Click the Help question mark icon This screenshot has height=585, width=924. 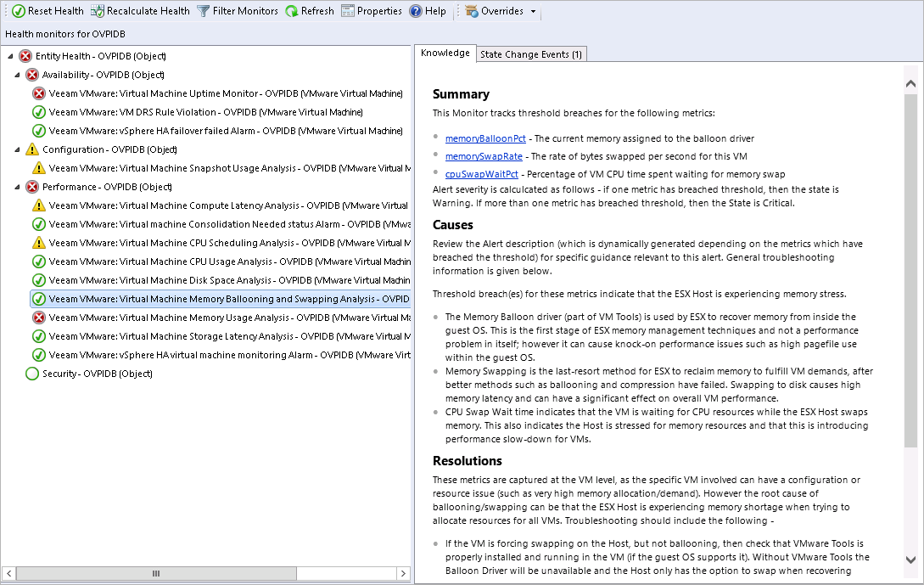point(416,11)
